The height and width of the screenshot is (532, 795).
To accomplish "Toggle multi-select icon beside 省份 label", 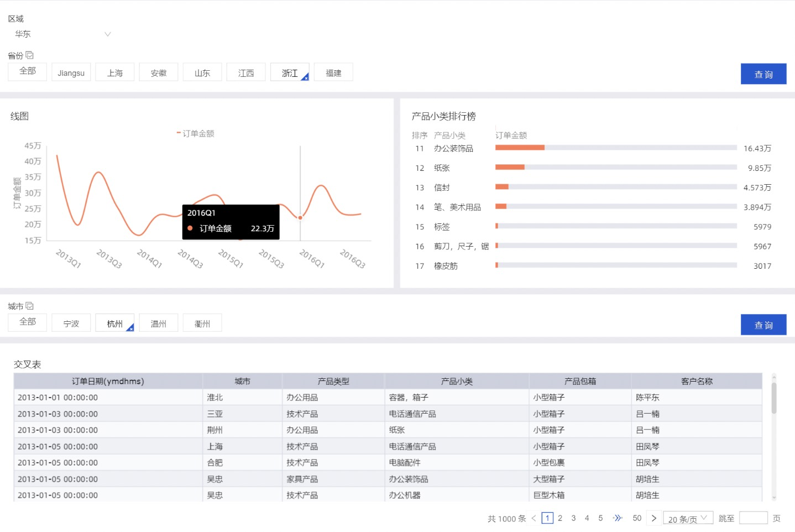I will [30, 55].
